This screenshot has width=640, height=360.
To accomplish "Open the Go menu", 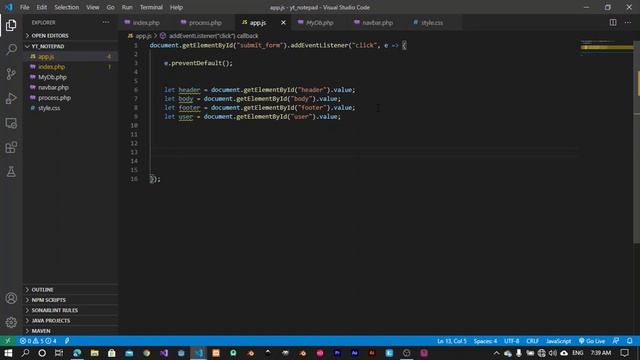I will point(111,7).
